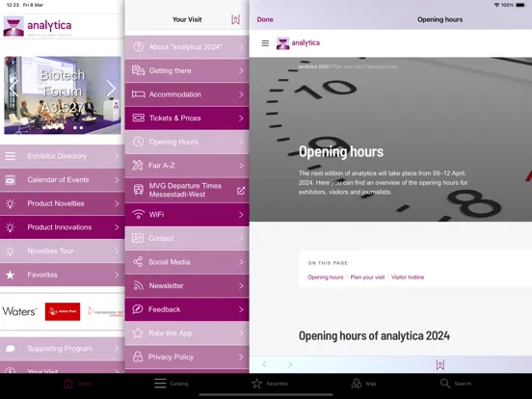Show the next banner slide

click(x=111, y=89)
